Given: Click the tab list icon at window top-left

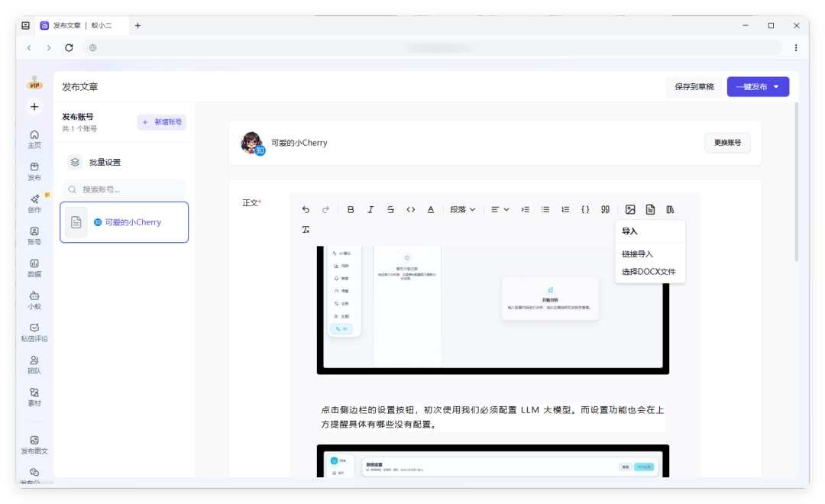Looking at the screenshot, I should click(x=25, y=25).
